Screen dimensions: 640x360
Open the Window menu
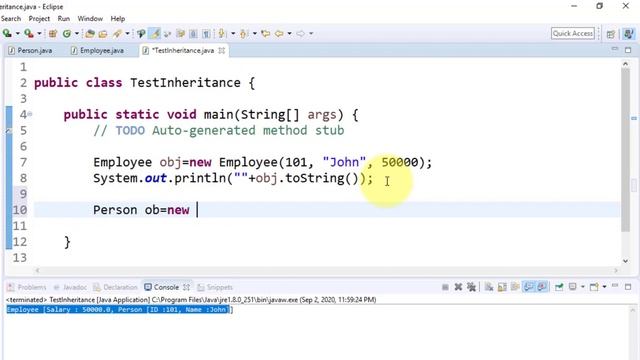tap(90, 19)
